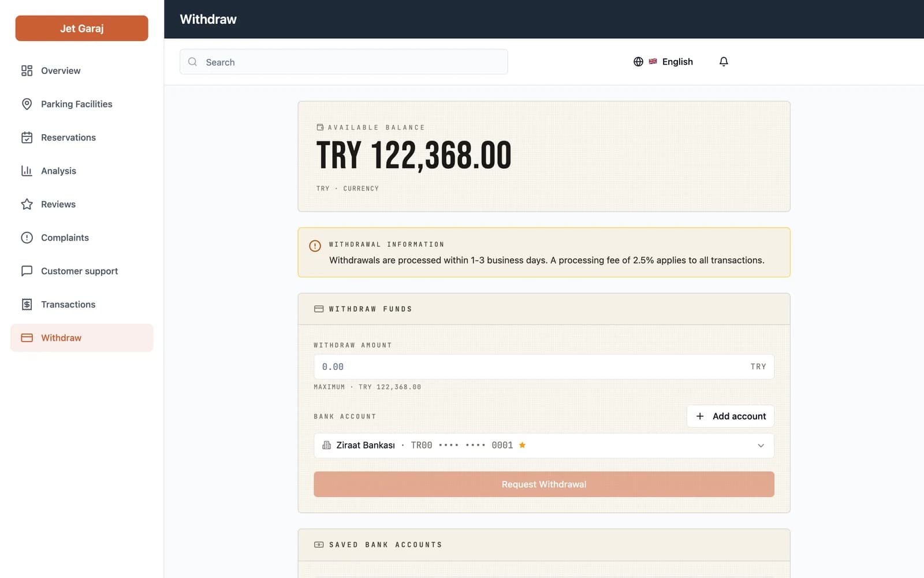
Task: Open Parking Facilities section
Action: pos(81,104)
